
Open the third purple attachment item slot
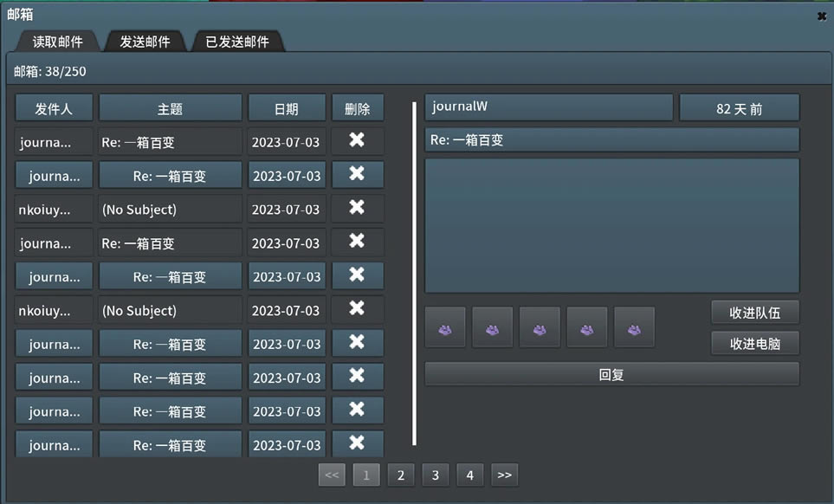(x=539, y=326)
